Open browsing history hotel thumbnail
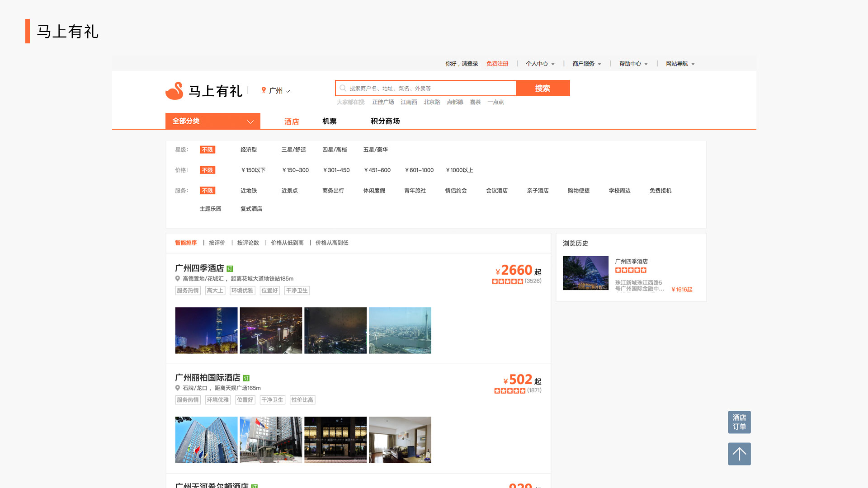 [x=586, y=273]
